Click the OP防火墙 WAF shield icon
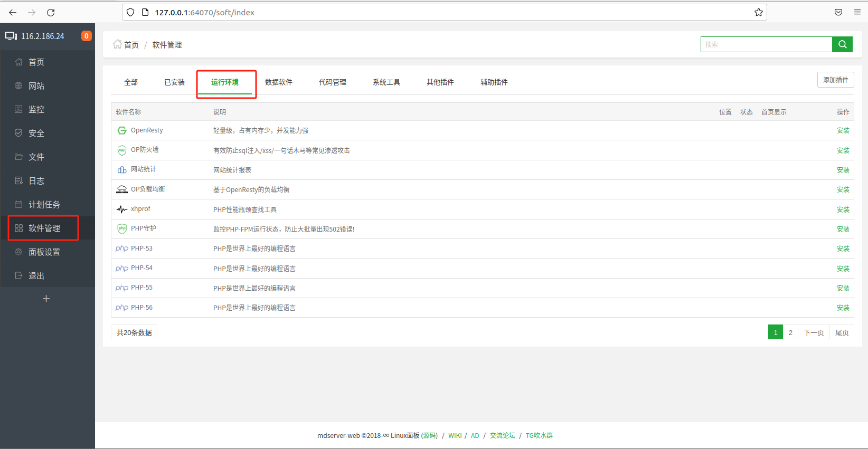The height and width of the screenshot is (449, 868). point(122,150)
